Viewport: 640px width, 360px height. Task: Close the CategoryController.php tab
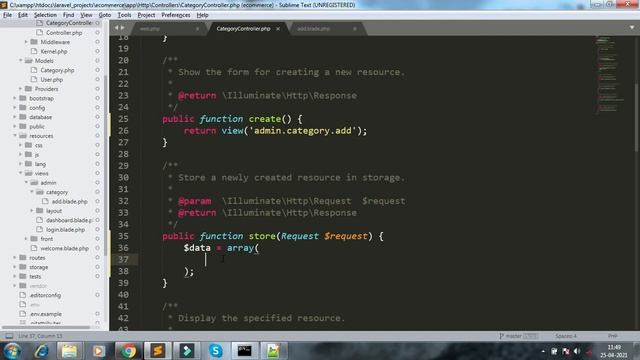pos(278,29)
